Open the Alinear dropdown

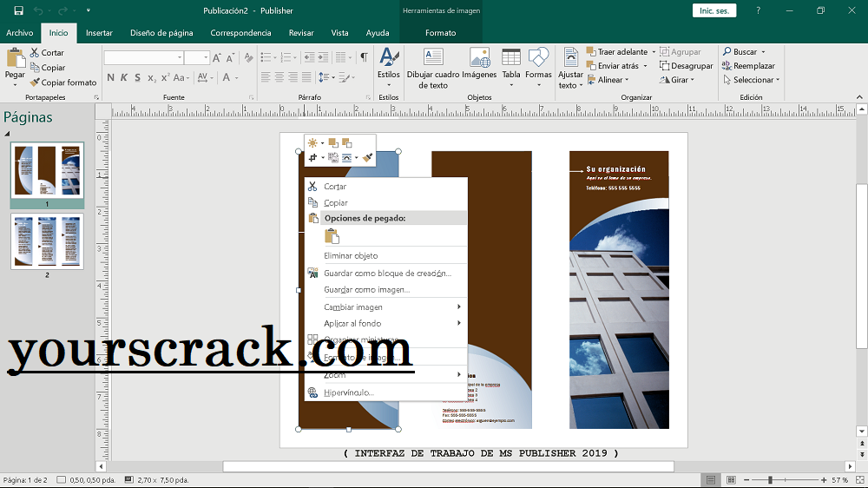[608, 80]
